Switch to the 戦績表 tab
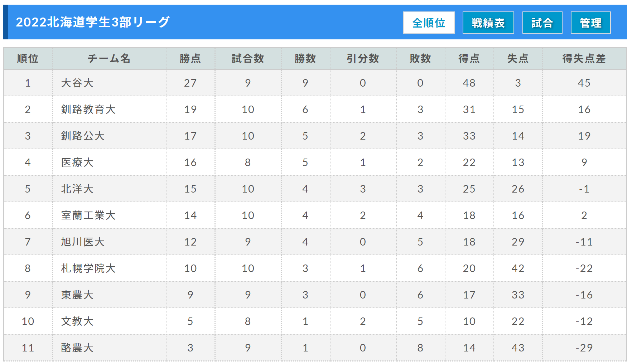Image resolution: width=632 pixels, height=364 pixels. pyautogui.click(x=488, y=23)
